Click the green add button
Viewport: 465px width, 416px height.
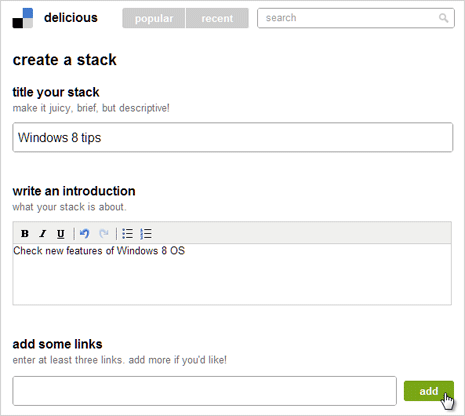429,391
